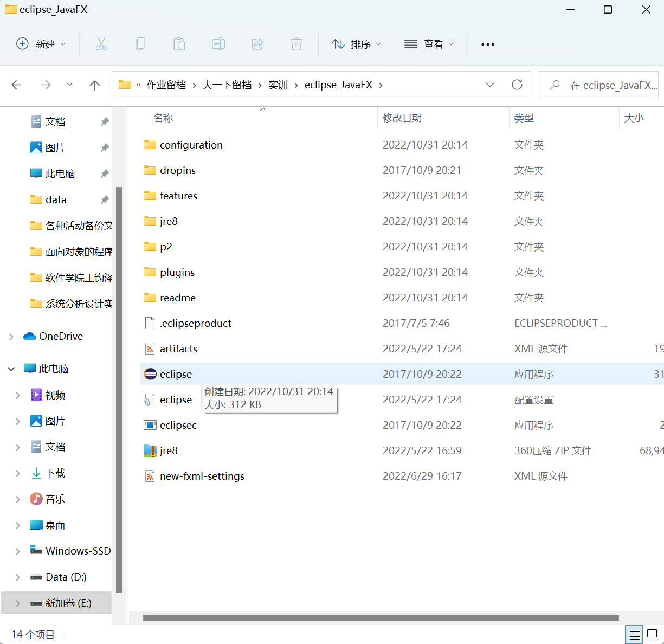Click the horizontal scrollbar thumb
This screenshot has width=664, height=644.
(381, 618)
